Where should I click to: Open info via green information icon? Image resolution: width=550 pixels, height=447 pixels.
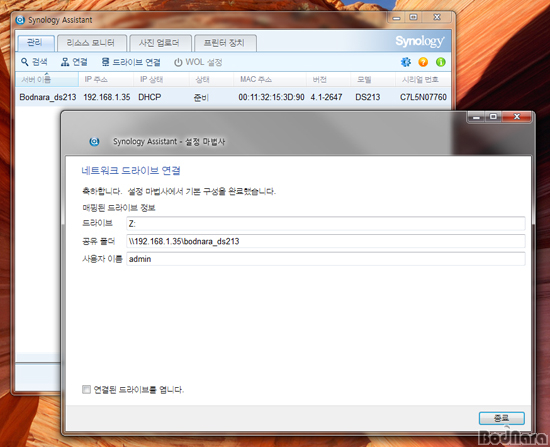tap(441, 62)
